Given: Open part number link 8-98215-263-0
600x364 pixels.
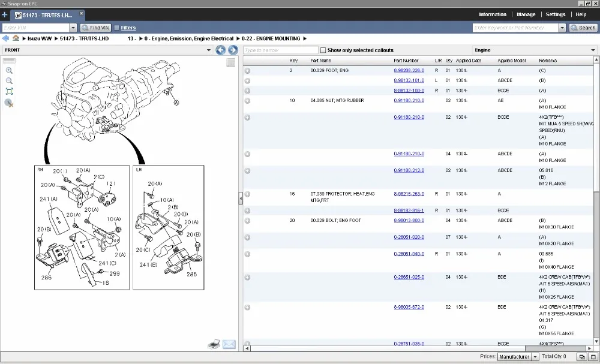Looking at the screenshot, I should tap(409, 194).
